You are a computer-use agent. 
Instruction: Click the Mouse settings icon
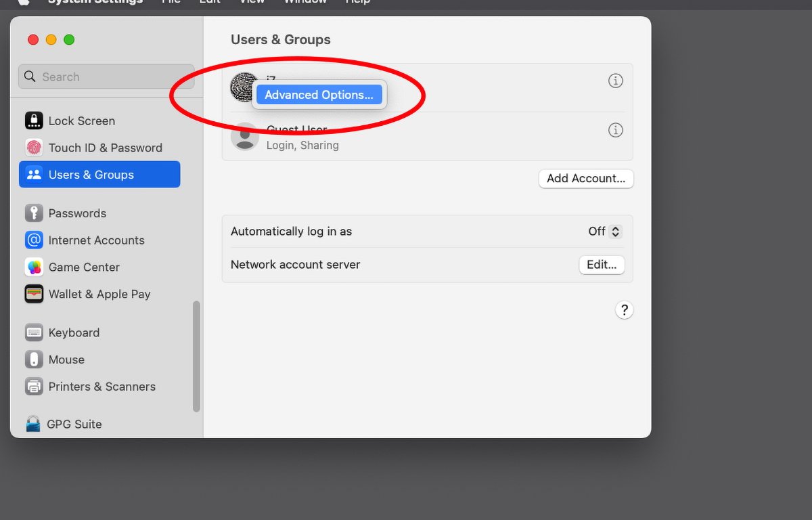click(x=34, y=360)
